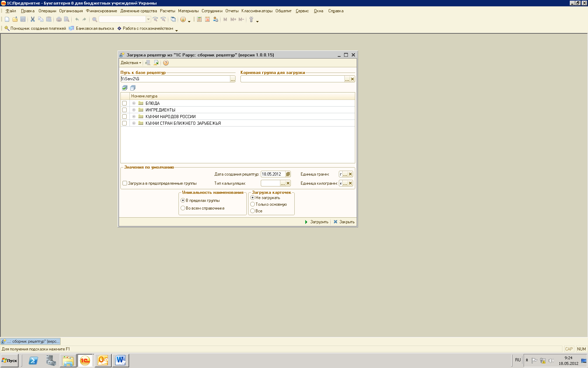Click the calendar picker beside recipe date
Screen dimensions: 588x368
point(288,174)
